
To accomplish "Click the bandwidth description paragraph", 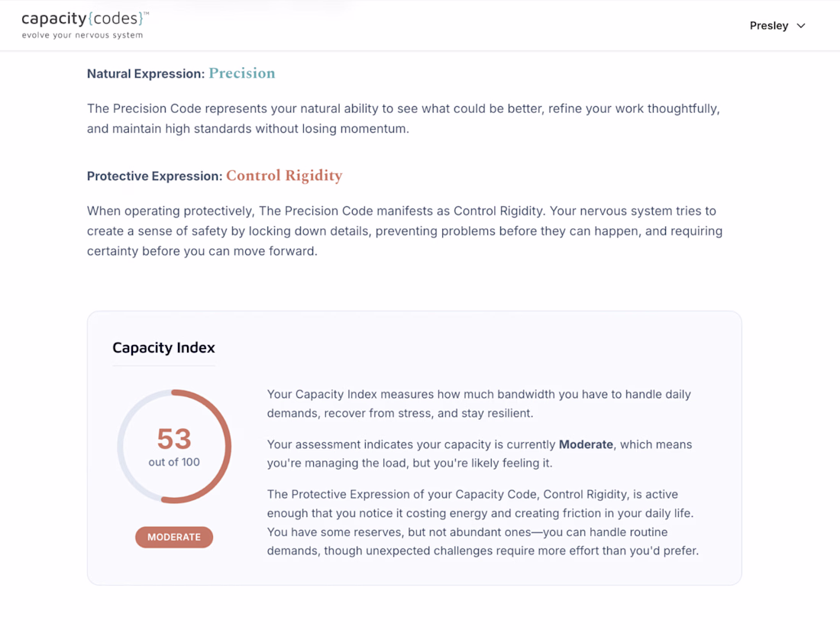I will click(479, 403).
